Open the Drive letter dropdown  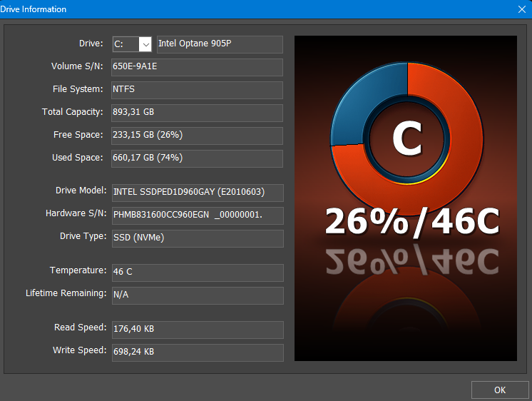[x=145, y=44]
